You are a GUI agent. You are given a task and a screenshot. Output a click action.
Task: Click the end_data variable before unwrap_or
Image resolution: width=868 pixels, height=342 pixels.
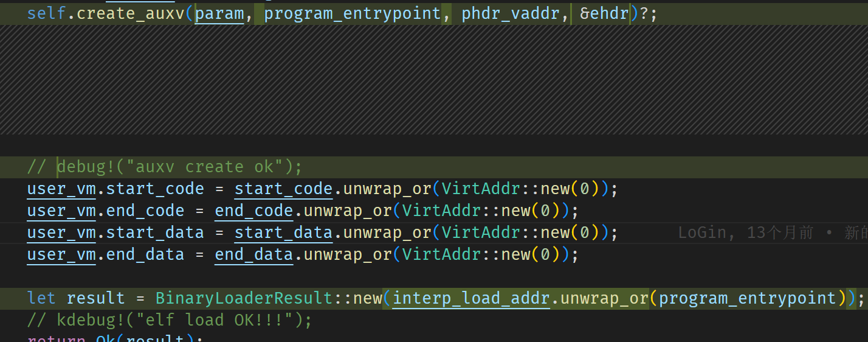(x=254, y=254)
